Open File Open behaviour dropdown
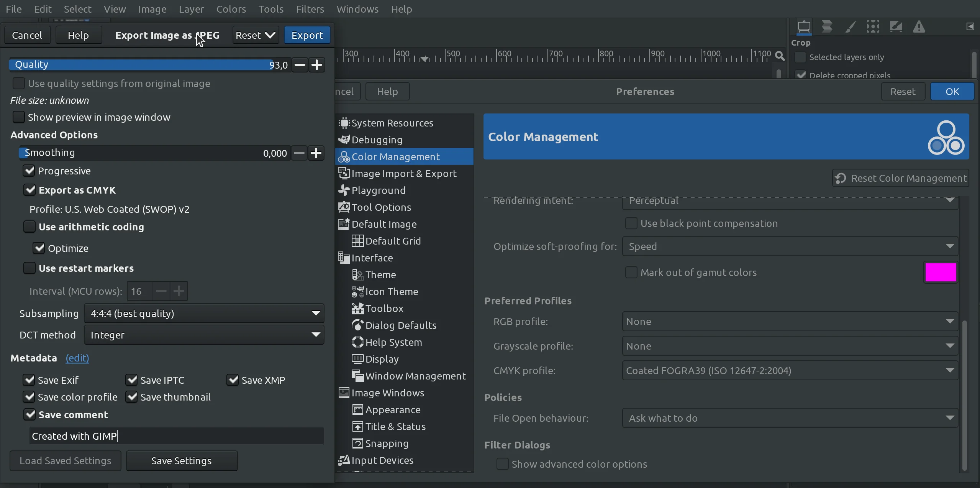The height and width of the screenshot is (488, 980). pyautogui.click(x=790, y=418)
